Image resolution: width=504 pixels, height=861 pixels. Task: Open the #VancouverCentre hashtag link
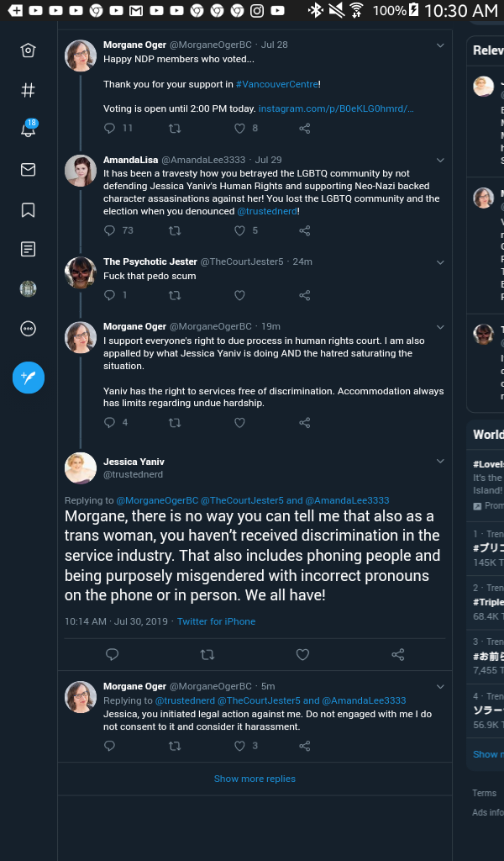pos(277,84)
